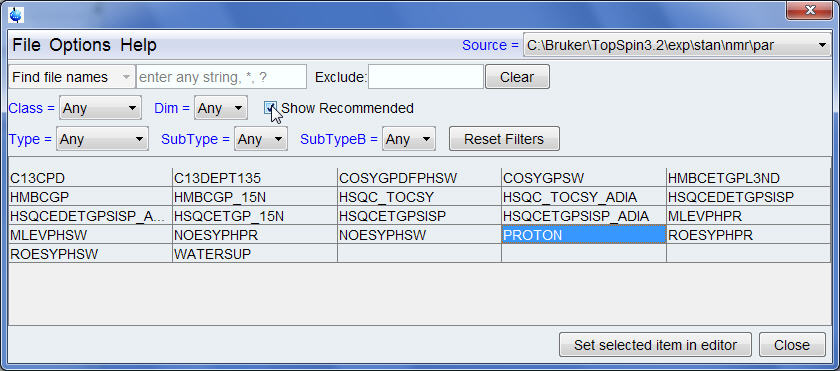Screen dimensions: 840x371
Task: Open the SubTypeB filter dropdown
Action: pos(409,139)
